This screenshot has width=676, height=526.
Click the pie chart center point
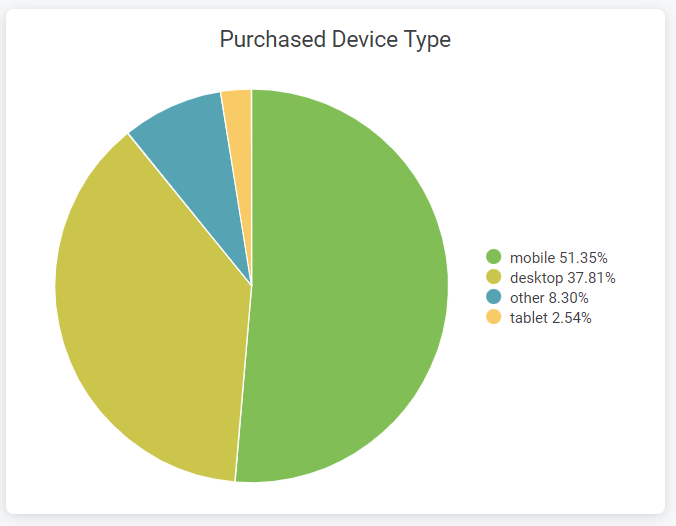click(x=252, y=285)
